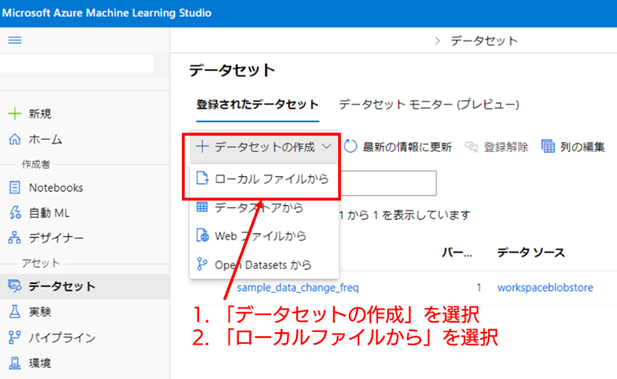Image resolution: width=617 pixels, height=379 pixels.
Task: Click the パイプライン branch icon
Action: 15,337
